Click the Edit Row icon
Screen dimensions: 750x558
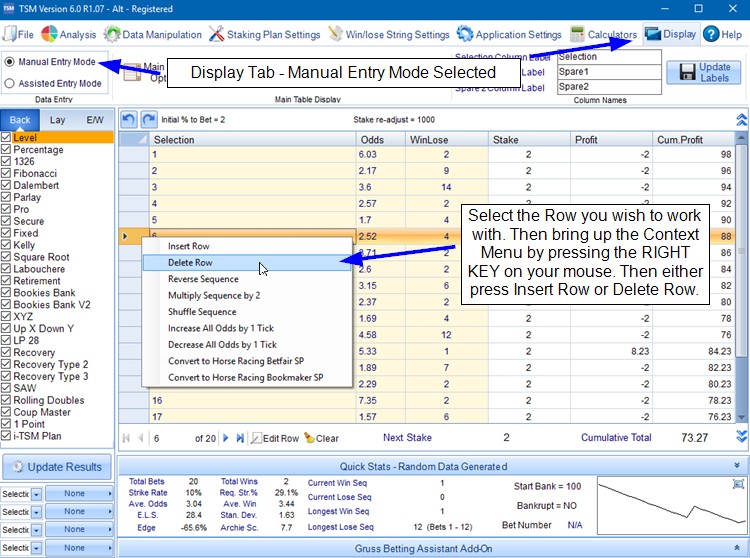256,438
